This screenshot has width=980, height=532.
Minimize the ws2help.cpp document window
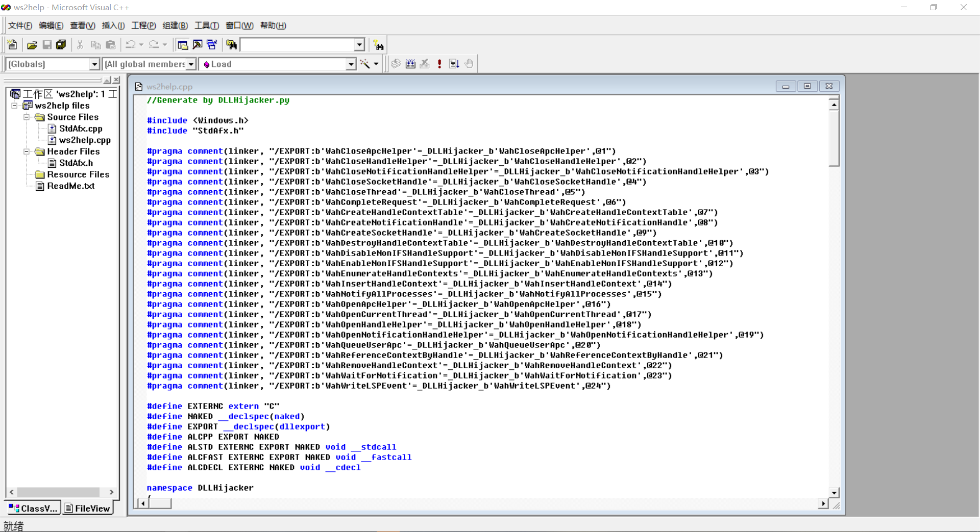click(x=786, y=86)
